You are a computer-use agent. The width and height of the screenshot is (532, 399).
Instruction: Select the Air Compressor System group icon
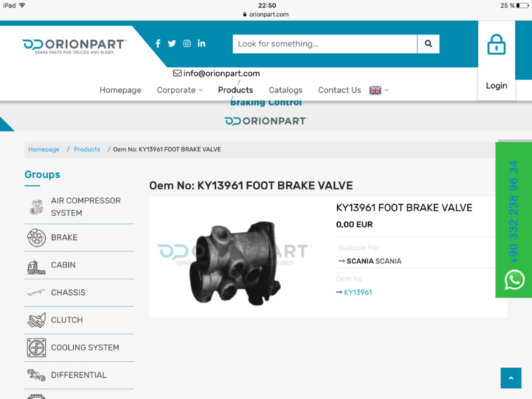click(36, 207)
